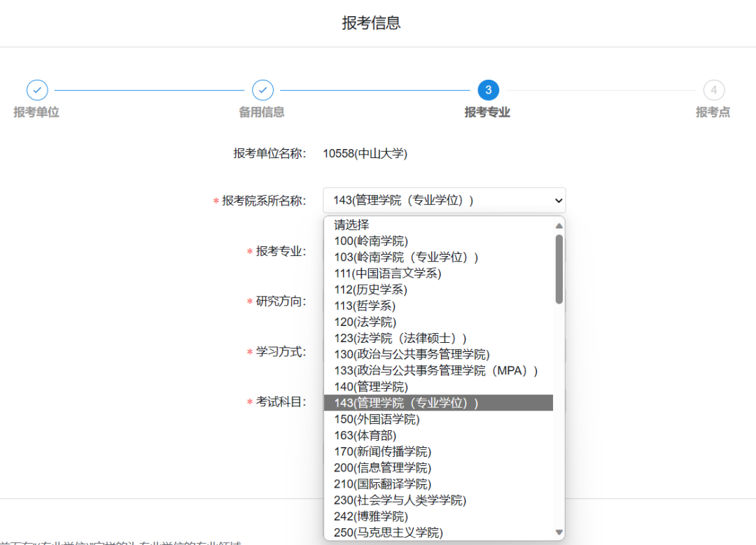Click the completed step 2 checkmark circle

tap(262, 90)
